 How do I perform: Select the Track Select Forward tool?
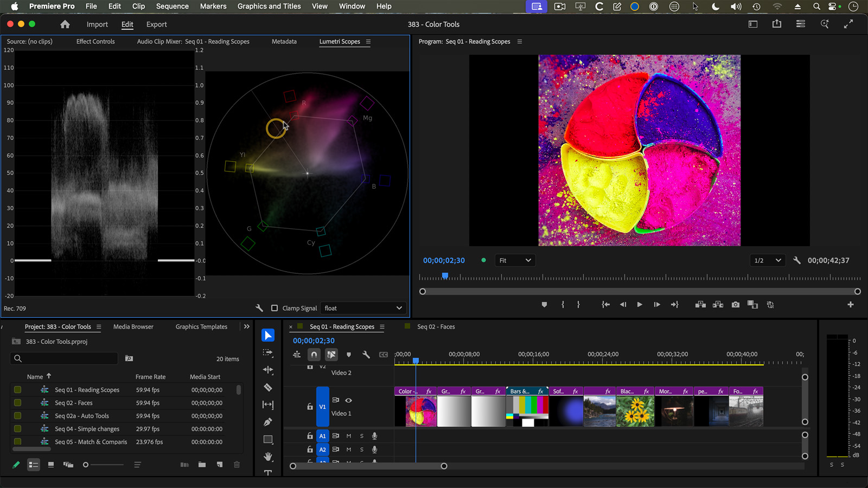pyautogui.click(x=268, y=352)
